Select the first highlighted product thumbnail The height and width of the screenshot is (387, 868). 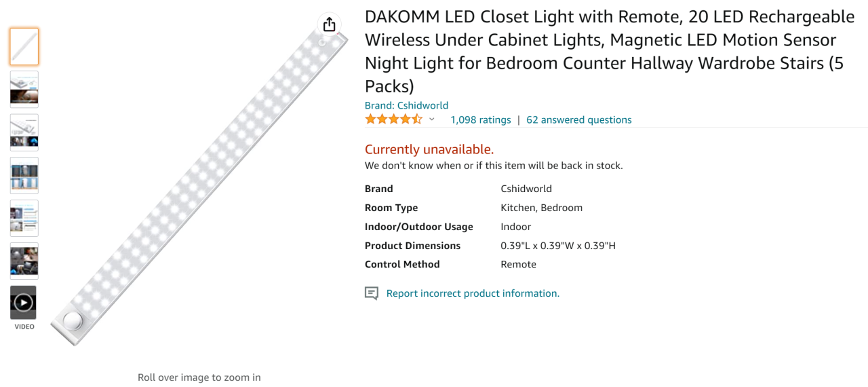click(x=24, y=47)
